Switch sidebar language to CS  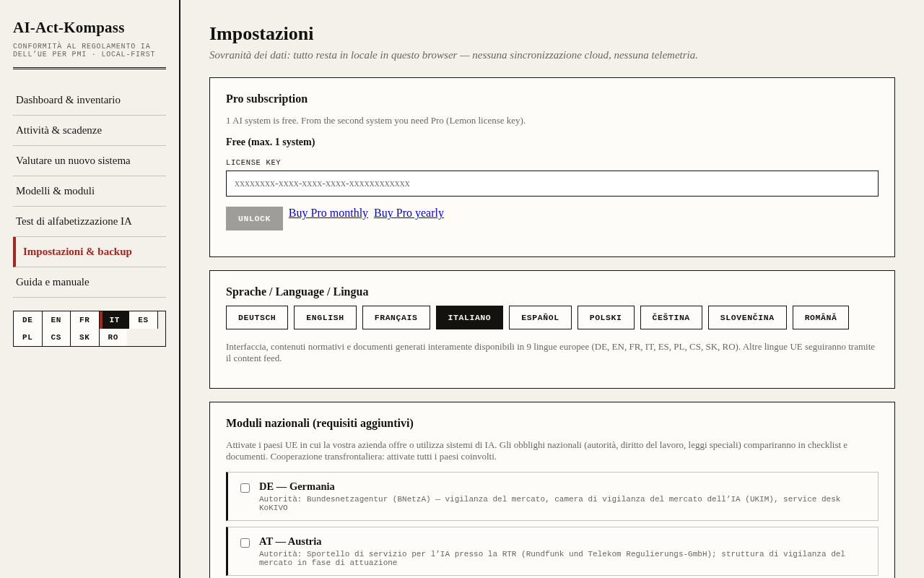tap(56, 337)
